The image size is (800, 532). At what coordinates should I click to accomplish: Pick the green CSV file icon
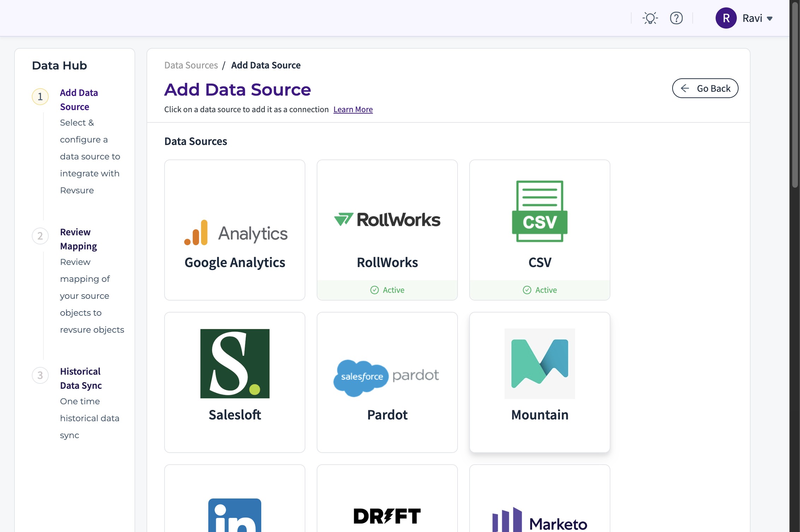pos(539,211)
